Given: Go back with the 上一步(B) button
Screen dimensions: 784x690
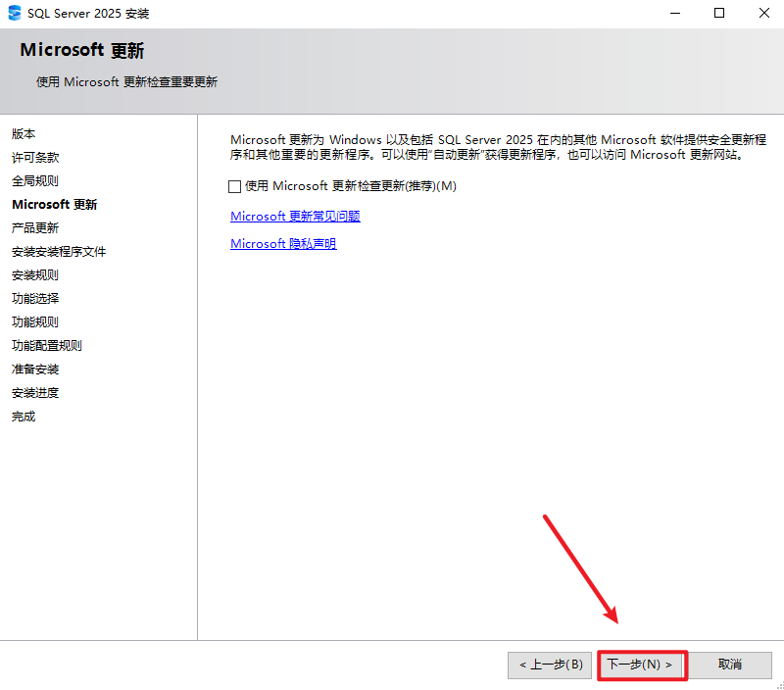Looking at the screenshot, I should pyautogui.click(x=550, y=665).
